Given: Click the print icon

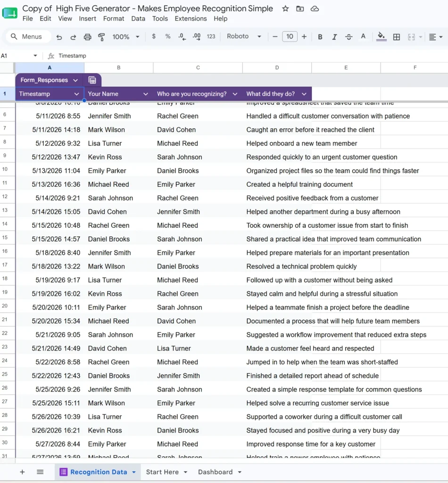Looking at the screenshot, I should (87, 37).
